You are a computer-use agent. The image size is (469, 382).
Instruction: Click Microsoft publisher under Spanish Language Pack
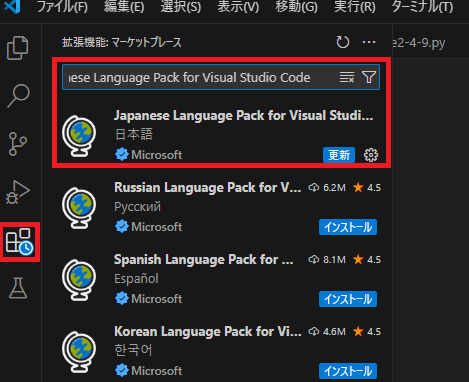[x=156, y=299]
